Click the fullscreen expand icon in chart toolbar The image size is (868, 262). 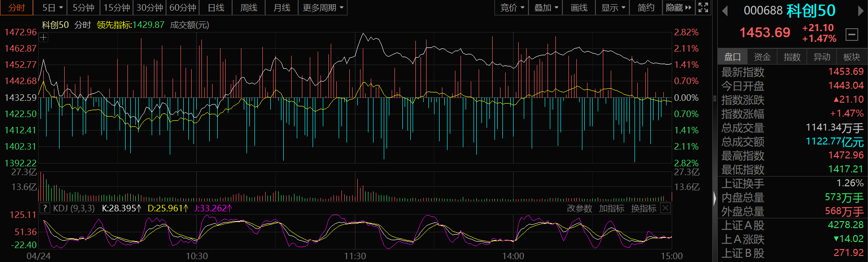(703, 7)
